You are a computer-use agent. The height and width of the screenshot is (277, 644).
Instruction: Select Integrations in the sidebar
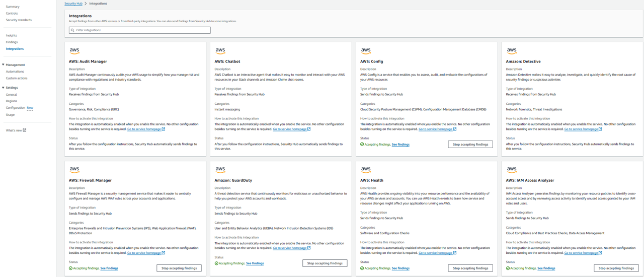[15, 49]
